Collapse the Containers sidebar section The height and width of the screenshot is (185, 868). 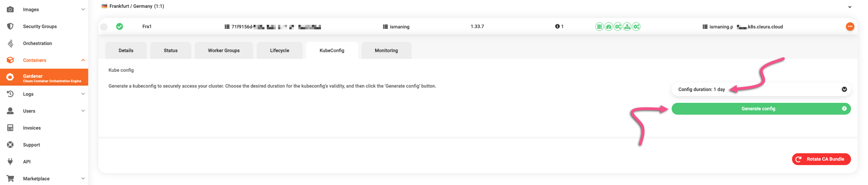pos(83,60)
